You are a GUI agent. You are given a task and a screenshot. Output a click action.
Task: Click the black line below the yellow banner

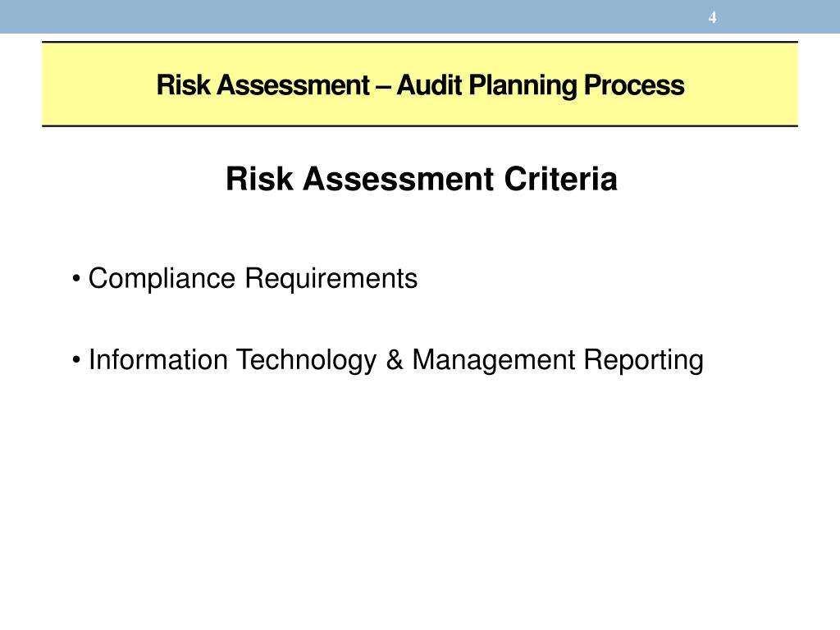pos(420,126)
